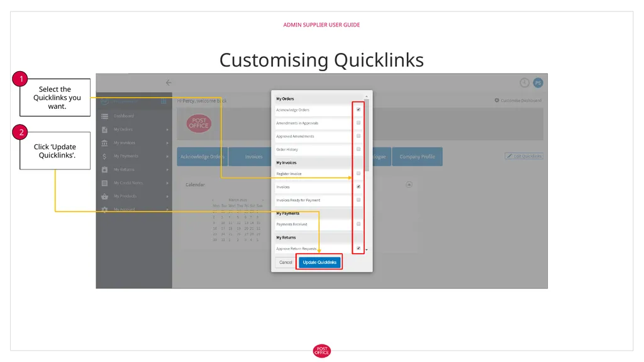The height and width of the screenshot is (362, 644).
Task: Click the Post Office logo in dashboard banner
Action: click(x=199, y=123)
